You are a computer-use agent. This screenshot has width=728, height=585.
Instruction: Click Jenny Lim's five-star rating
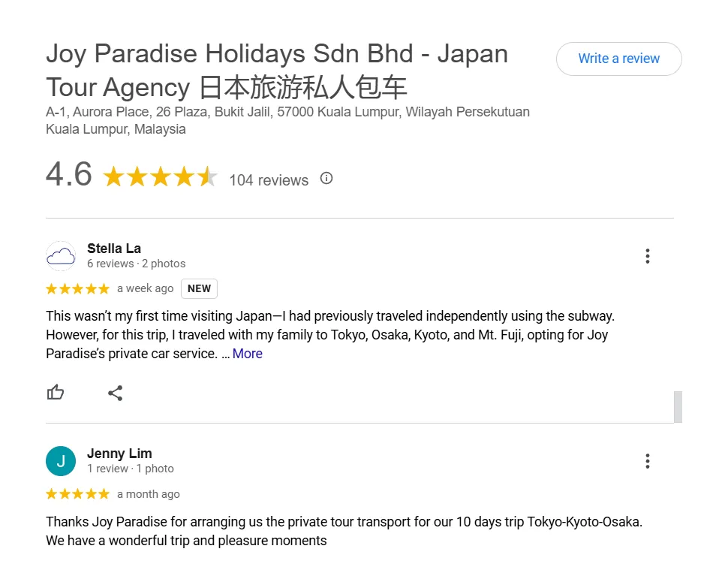[77, 494]
